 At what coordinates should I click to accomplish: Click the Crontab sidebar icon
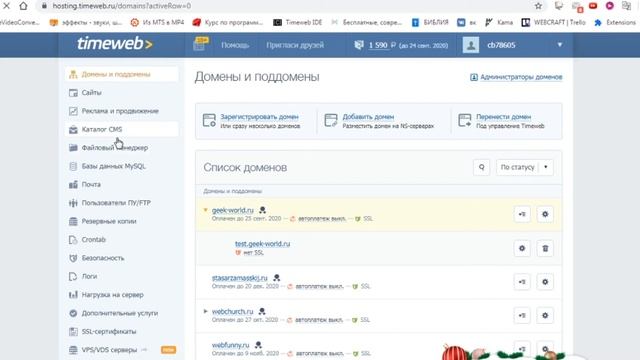pos(73,240)
